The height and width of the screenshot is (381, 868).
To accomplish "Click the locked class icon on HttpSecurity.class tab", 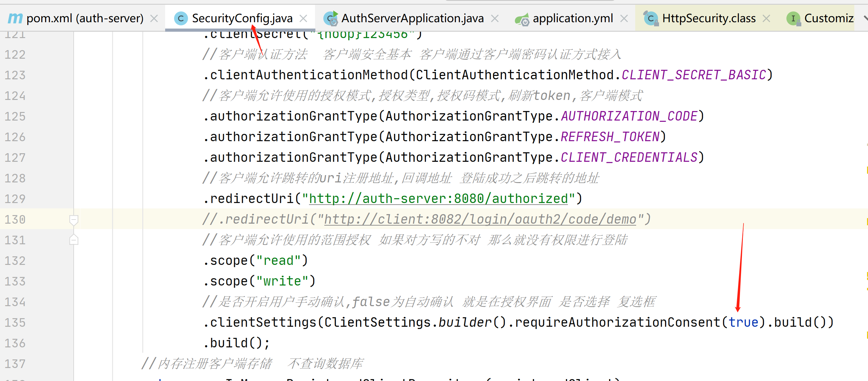I will pos(651,18).
